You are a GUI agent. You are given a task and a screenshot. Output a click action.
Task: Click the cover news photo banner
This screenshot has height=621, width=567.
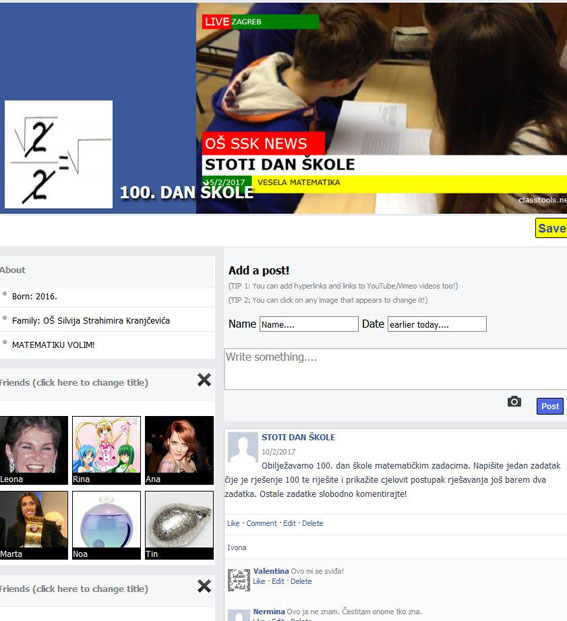pyautogui.click(x=381, y=108)
